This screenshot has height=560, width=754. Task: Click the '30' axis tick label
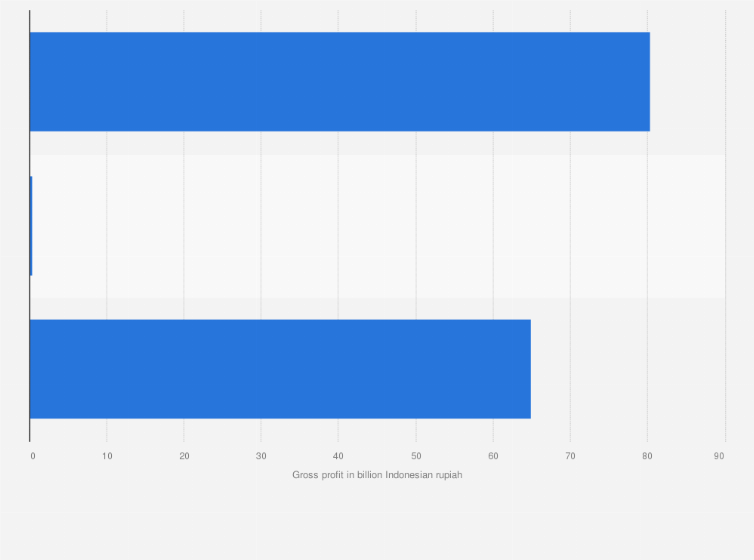[261, 456]
